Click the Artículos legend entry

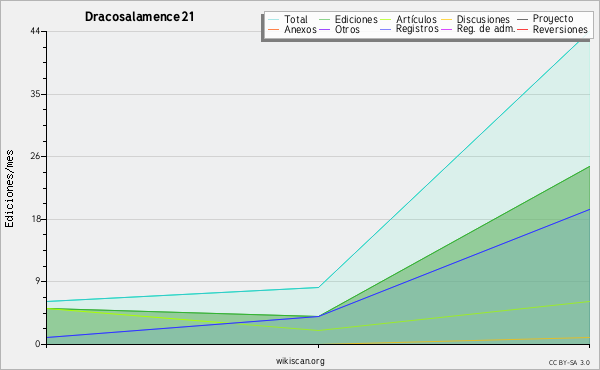(x=409, y=19)
